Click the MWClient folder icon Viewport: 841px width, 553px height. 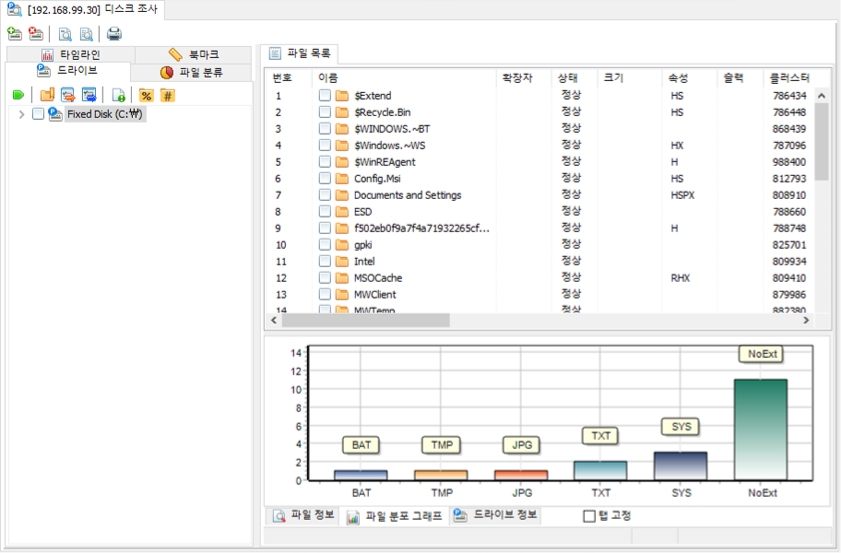342,294
